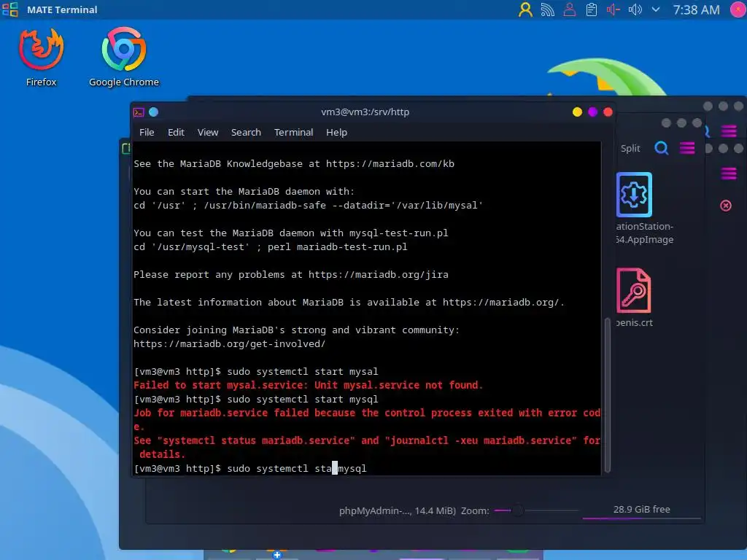Open the file manager hamburger menu next to search
747x560 pixels.
(687, 148)
